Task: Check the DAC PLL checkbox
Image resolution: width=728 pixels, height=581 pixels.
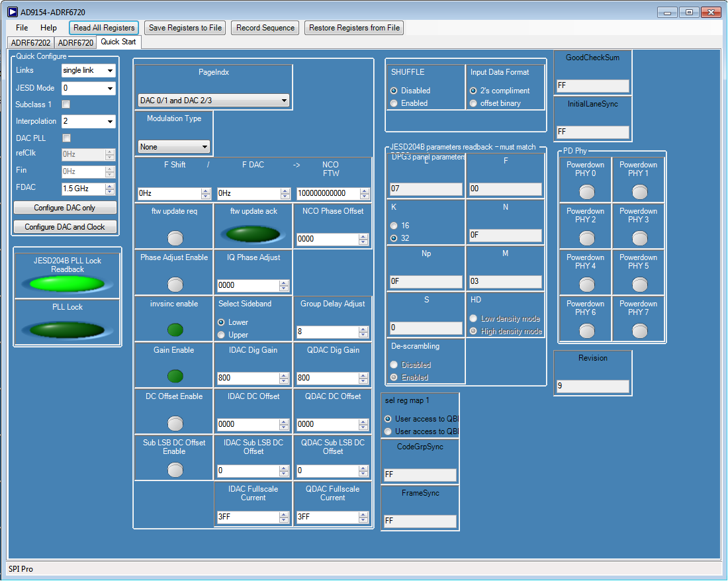Action: (66, 138)
